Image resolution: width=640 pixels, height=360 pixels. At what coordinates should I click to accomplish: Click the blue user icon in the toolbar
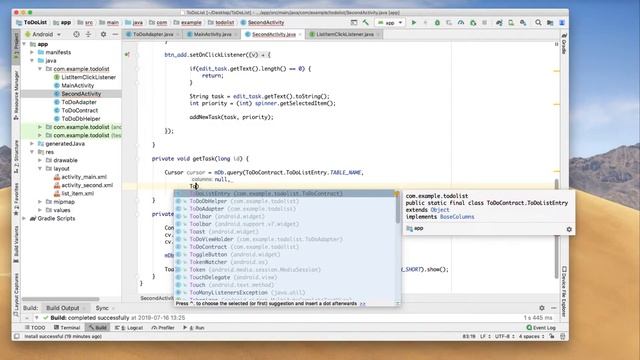click(x=562, y=23)
